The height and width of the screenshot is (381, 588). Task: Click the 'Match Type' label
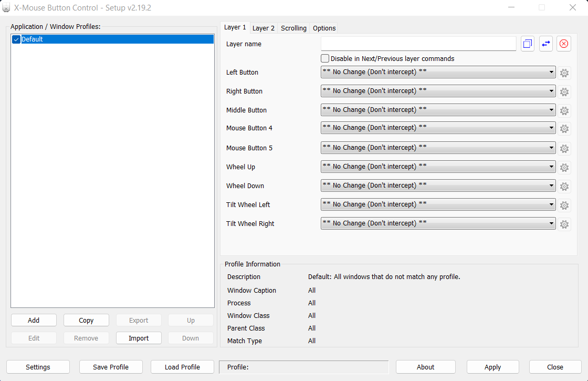(x=245, y=341)
